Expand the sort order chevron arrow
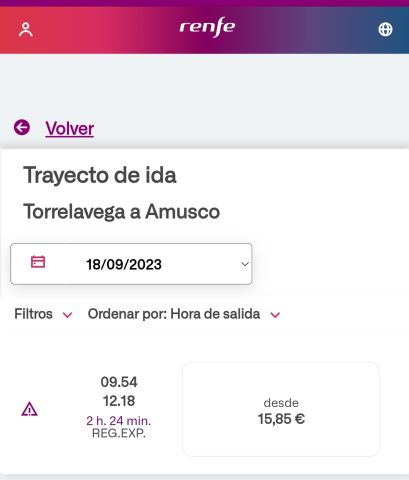The height and width of the screenshot is (480, 409). pyautogui.click(x=275, y=315)
